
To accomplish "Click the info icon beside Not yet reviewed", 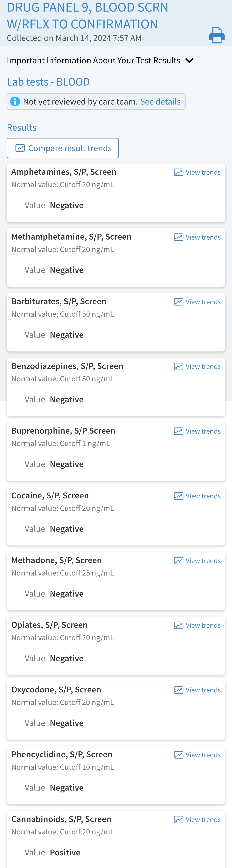I will (15, 101).
